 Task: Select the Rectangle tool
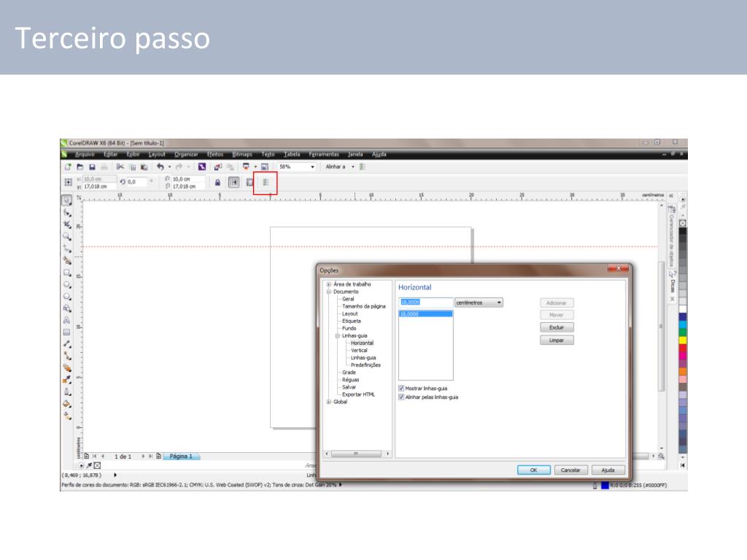click(x=67, y=273)
